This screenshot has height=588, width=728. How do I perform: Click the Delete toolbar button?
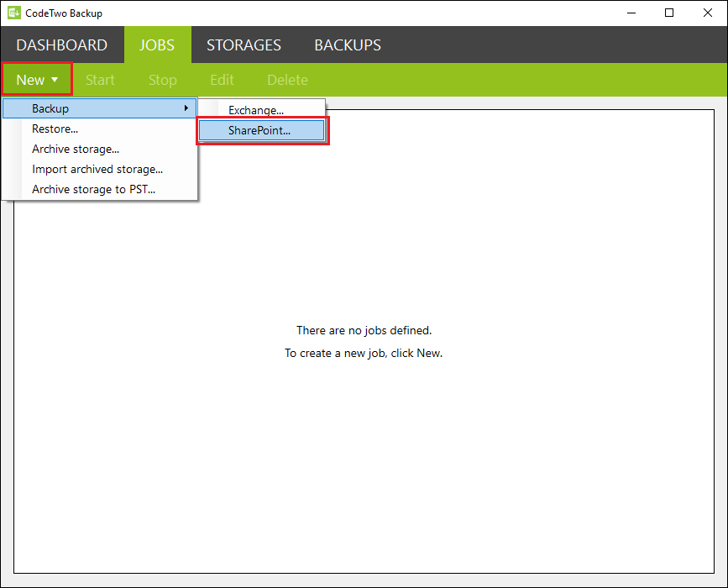[287, 80]
